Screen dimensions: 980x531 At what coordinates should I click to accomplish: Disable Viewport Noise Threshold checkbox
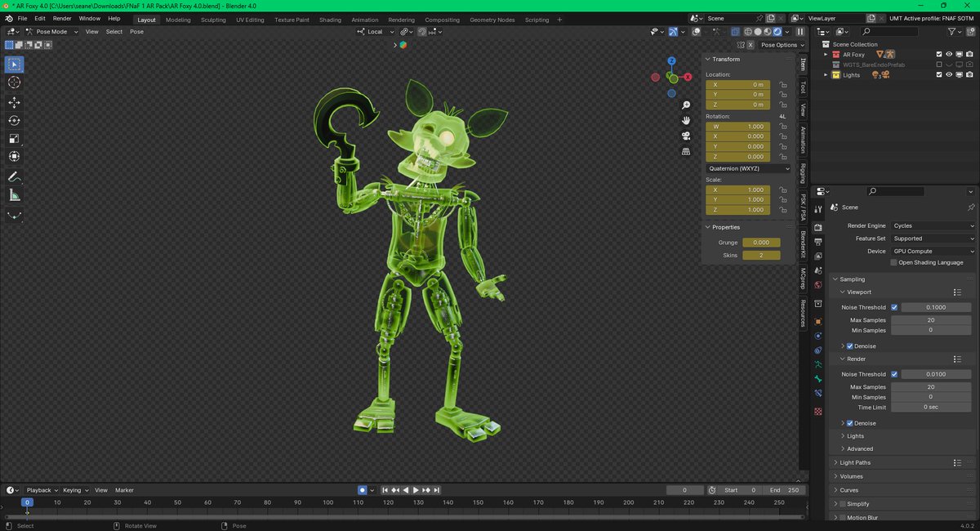894,307
